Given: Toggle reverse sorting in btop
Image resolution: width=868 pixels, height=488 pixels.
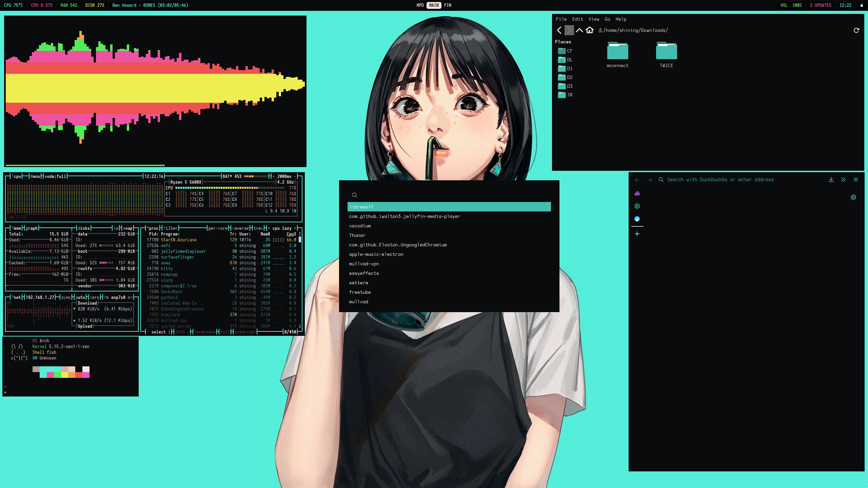Looking at the screenshot, I should (240, 228).
